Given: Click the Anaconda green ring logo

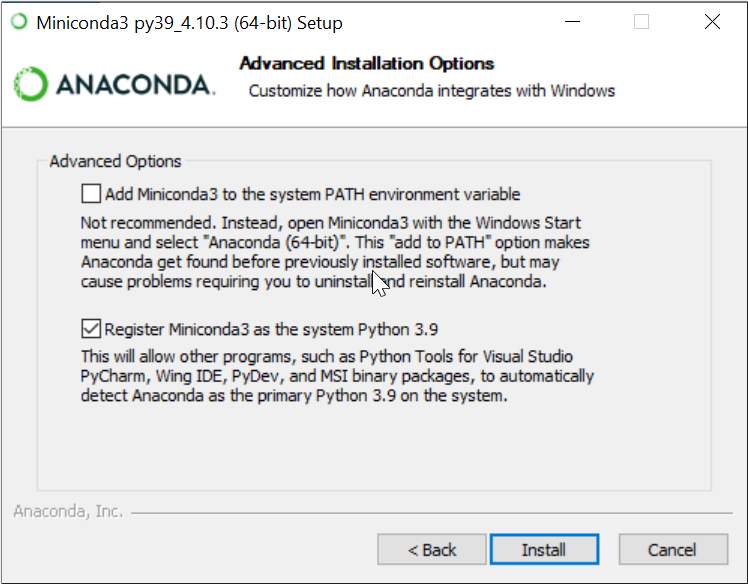Looking at the screenshot, I should pos(31,84).
